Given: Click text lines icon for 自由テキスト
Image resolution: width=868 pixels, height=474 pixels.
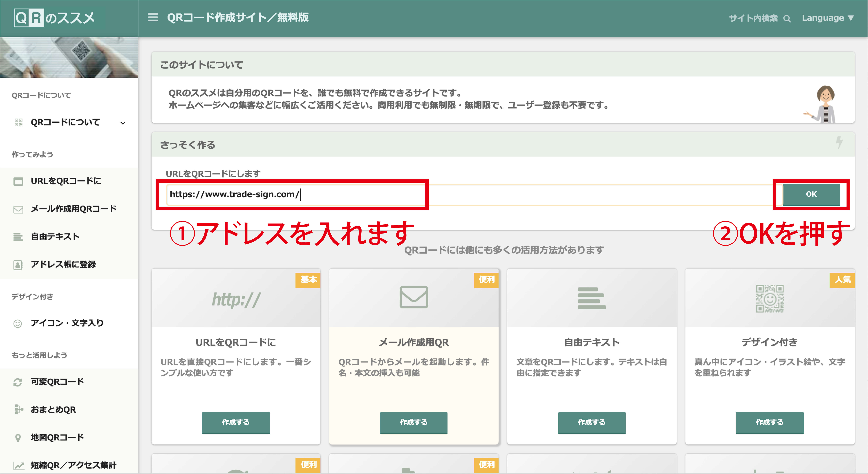Looking at the screenshot, I should click(18, 237).
